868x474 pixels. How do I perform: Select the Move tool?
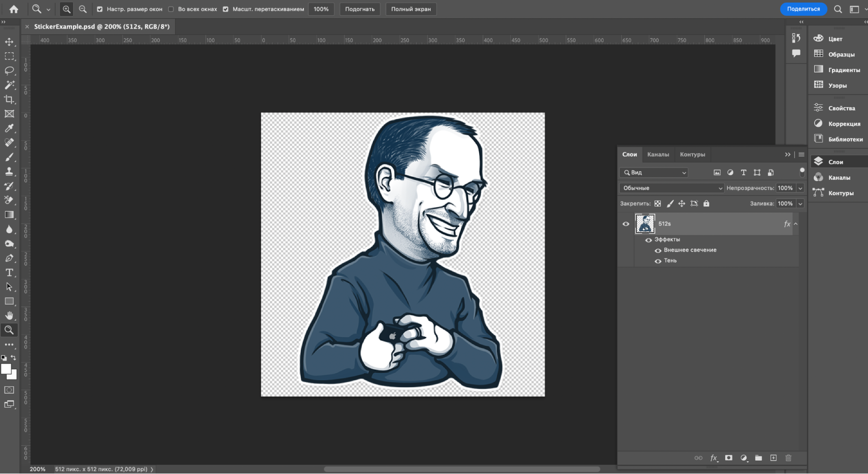pos(9,42)
